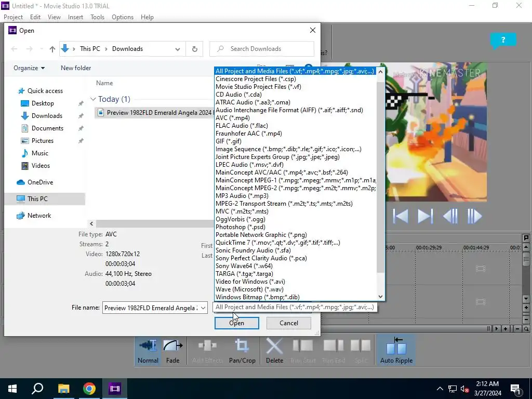The width and height of the screenshot is (532, 399).
Task: Select Music in the navigation pane
Action: 39,153
